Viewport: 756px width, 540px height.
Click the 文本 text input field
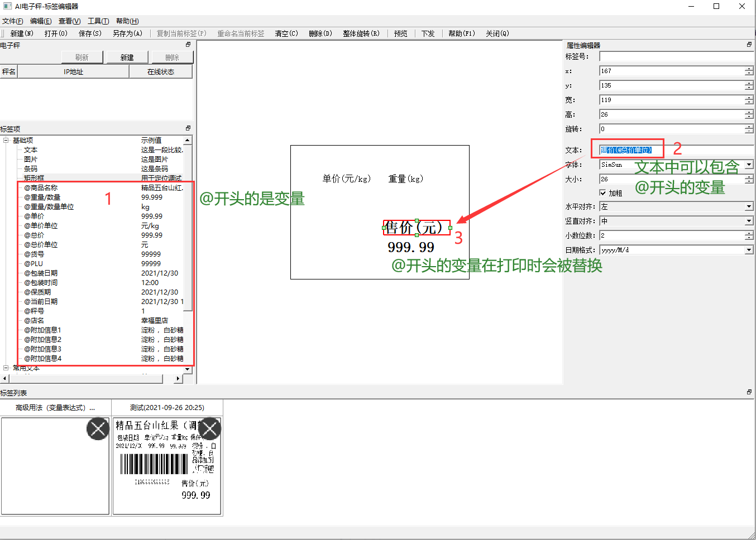(676, 150)
